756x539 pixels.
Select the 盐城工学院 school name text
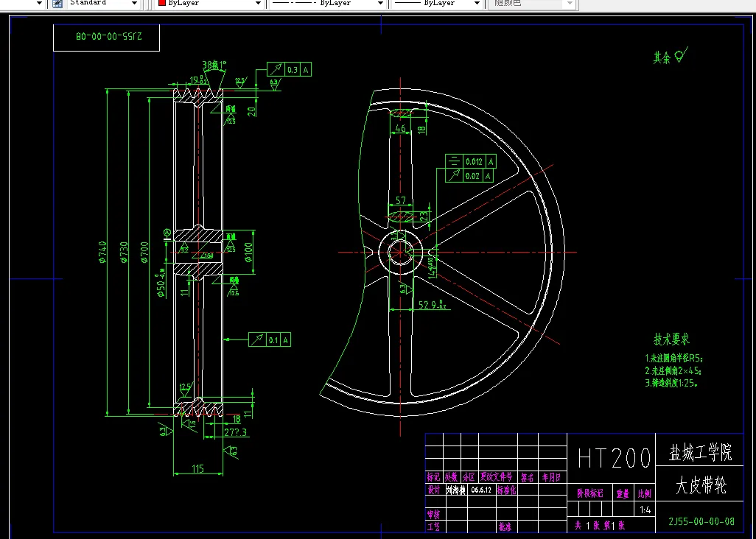[x=700, y=452]
